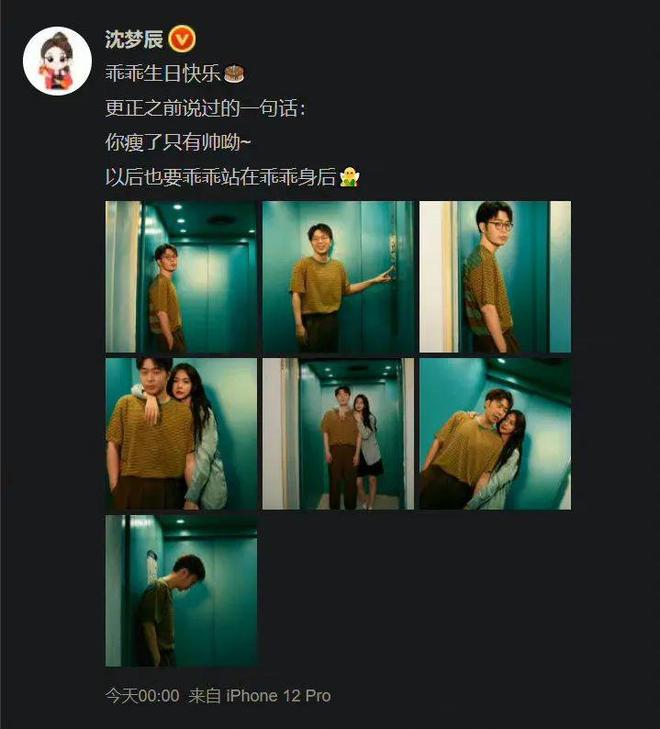Click the text line 更正之前说过的一句话
Screen dimensions: 660x729
click(x=205, y=108)
